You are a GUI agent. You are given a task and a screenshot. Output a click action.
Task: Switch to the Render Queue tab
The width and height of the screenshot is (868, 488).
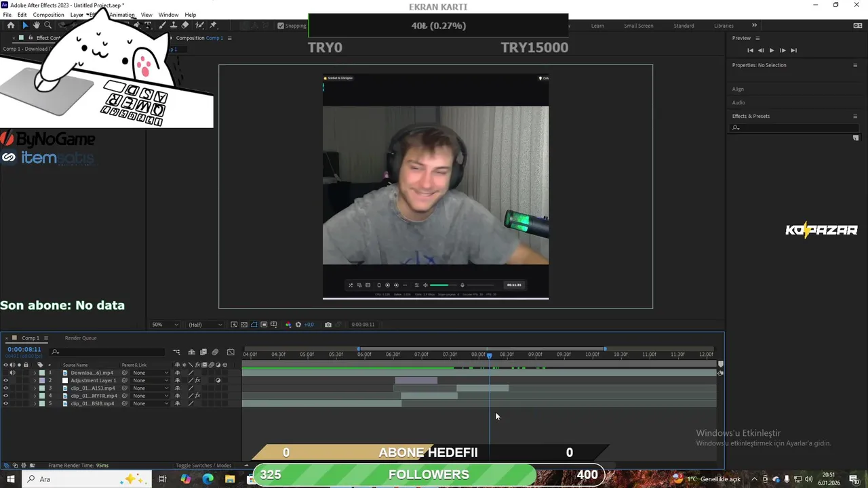point(81,338)
